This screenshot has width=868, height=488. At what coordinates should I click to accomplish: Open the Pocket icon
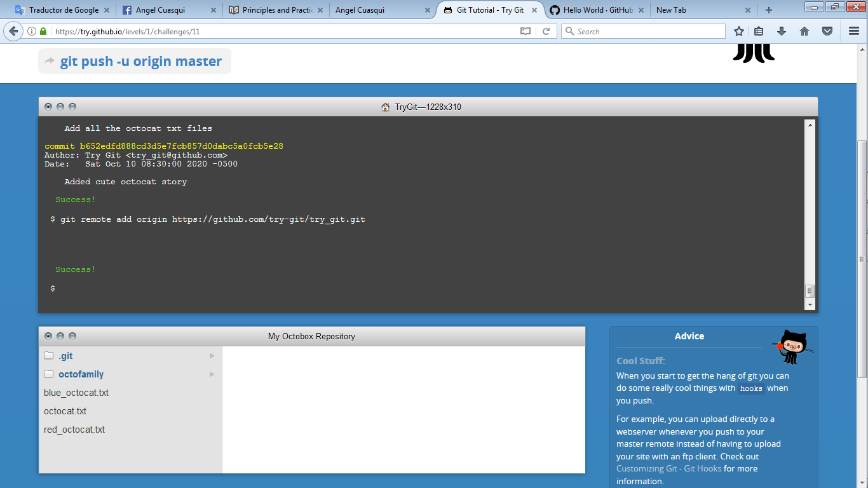[827, 31]
